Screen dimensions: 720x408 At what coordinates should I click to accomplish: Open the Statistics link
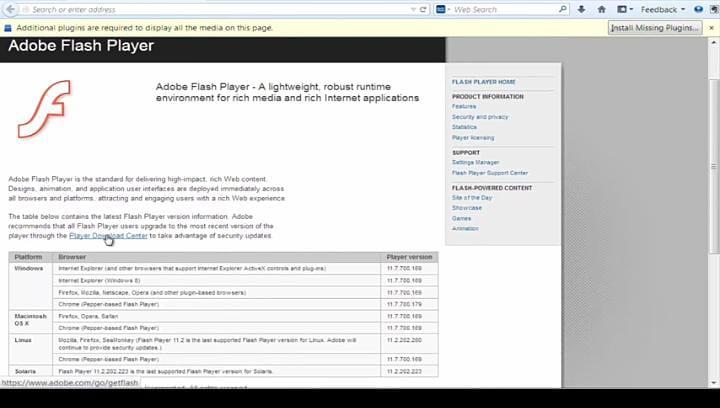coord(464,127)
